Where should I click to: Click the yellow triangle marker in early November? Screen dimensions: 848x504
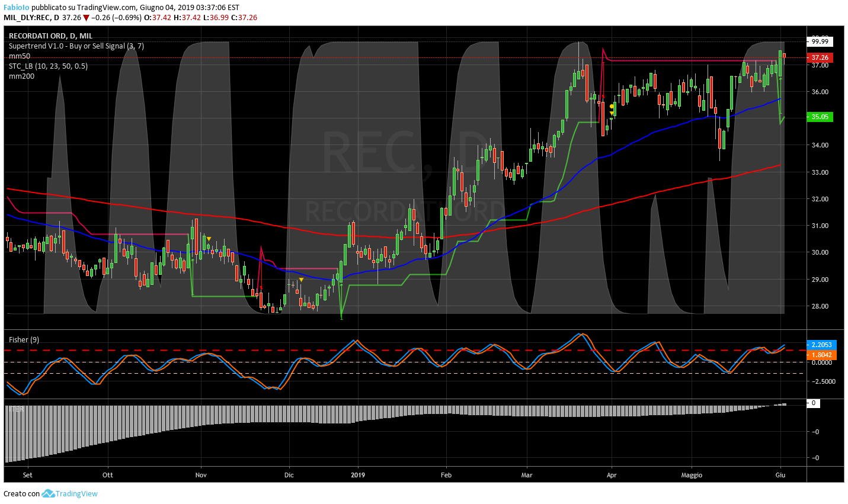(209, 239)
